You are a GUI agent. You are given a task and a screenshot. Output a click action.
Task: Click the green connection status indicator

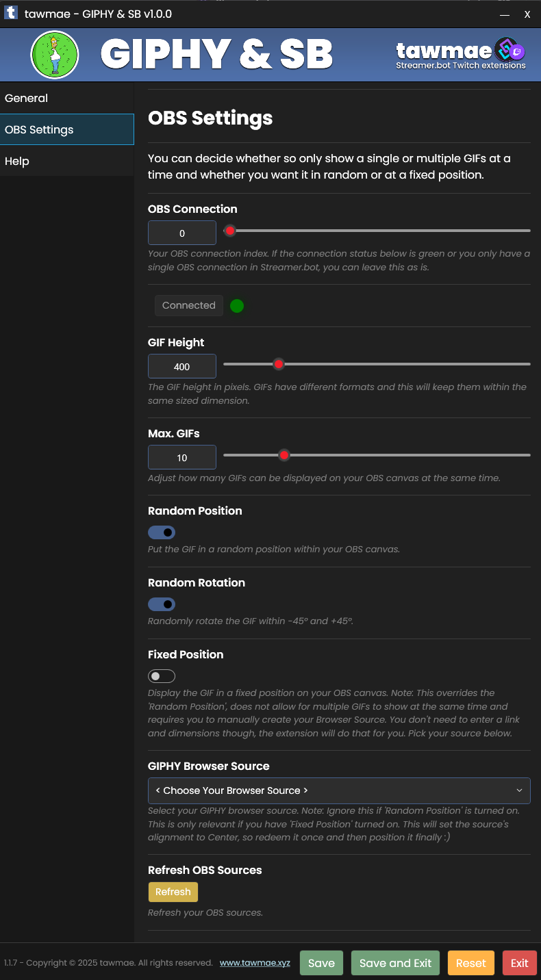(237, 306)
